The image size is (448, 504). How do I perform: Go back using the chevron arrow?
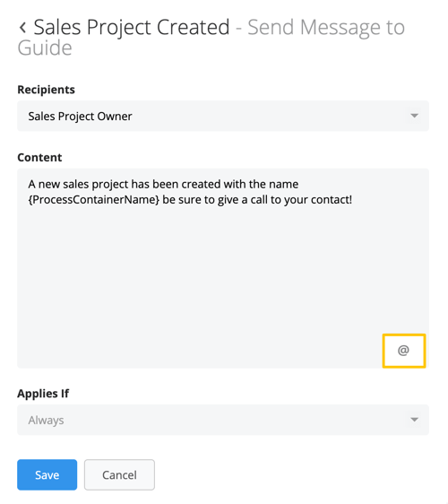22,27
